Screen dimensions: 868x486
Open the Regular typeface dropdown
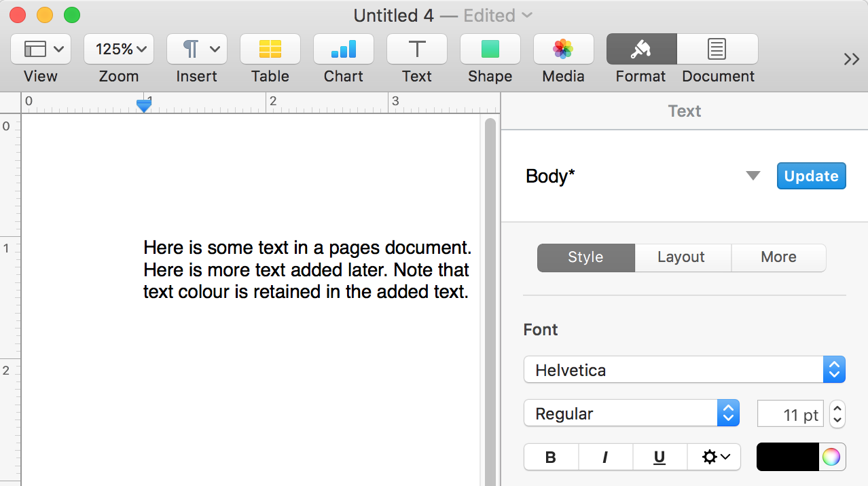pyautogui.click(x=632, y=413)
